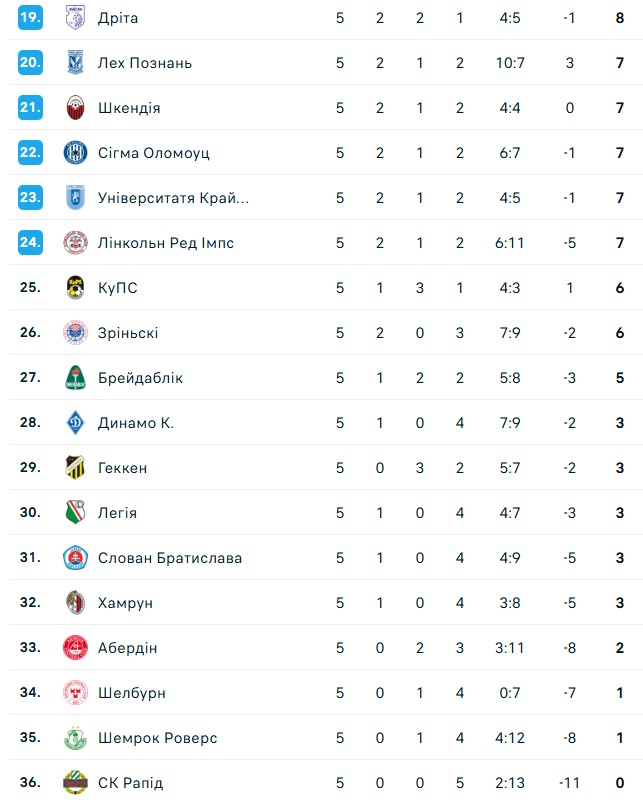Image resolution: width=643 pixels, height=802 pixels.
Task: Open the Слован Братислава team link
Action: (x=170, y=558)
